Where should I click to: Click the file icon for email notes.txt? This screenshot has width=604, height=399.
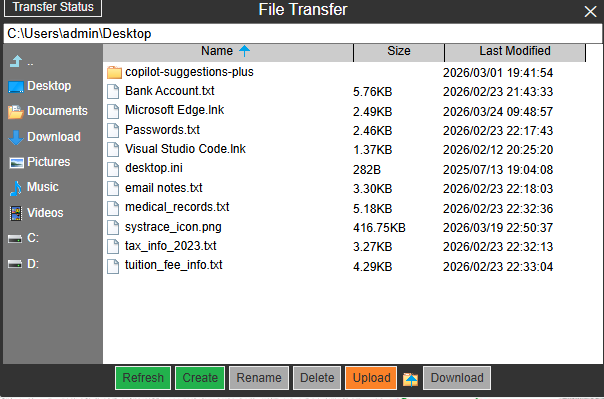point(113,188)
